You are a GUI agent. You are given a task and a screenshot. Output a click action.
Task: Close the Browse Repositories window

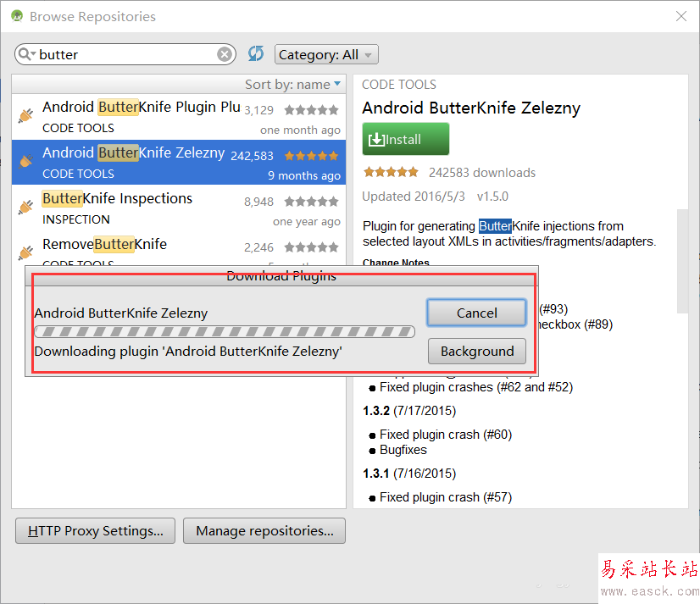681,16
